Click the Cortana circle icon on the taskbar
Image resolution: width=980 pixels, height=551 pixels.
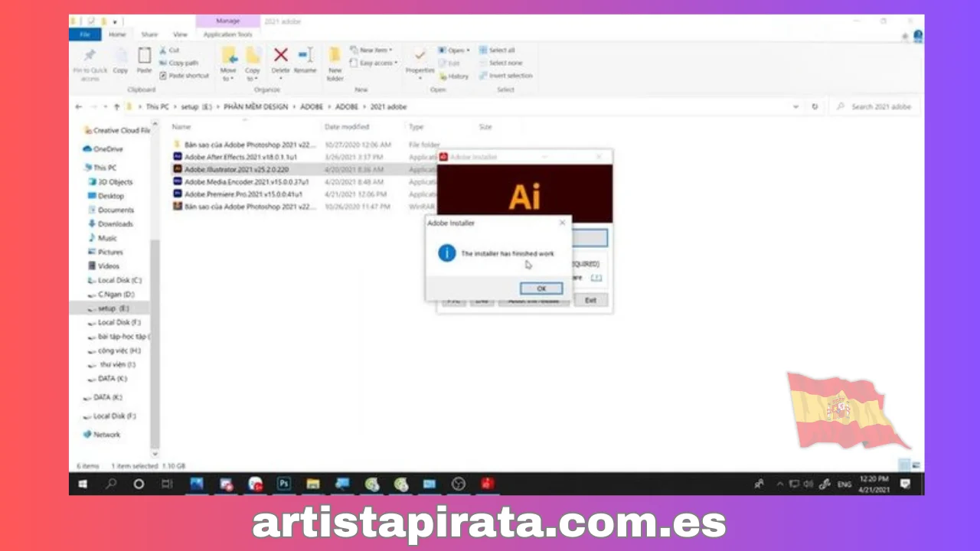pos(139,484)
